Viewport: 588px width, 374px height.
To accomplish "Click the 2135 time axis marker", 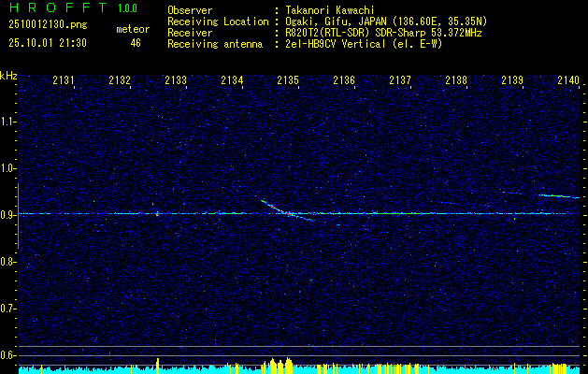I will click(x=288, y=80).
